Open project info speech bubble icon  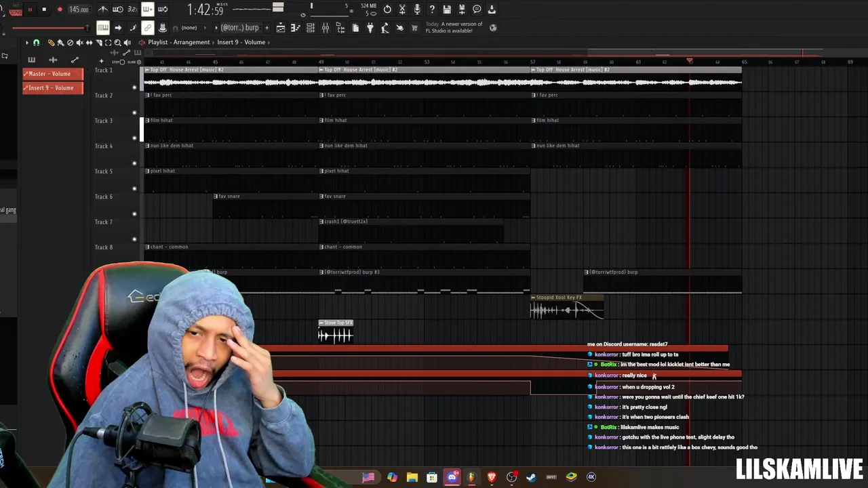477,9
